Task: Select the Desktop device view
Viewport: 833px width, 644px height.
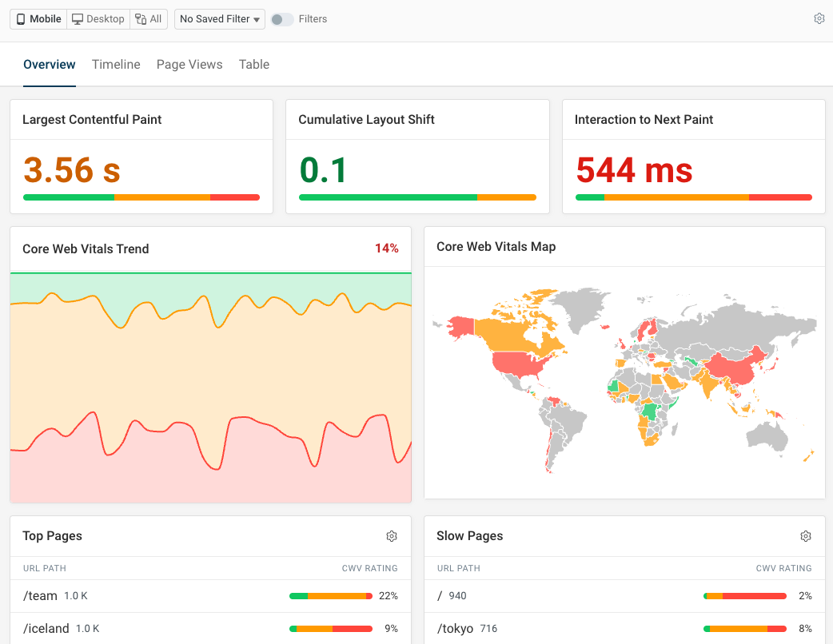Action: 98,19
